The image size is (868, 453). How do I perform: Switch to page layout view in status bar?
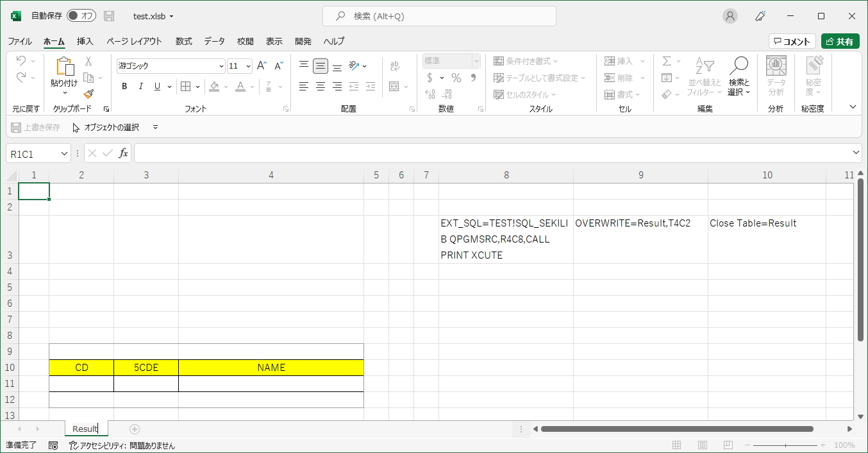pyautogui.click(x=703, y=445)
